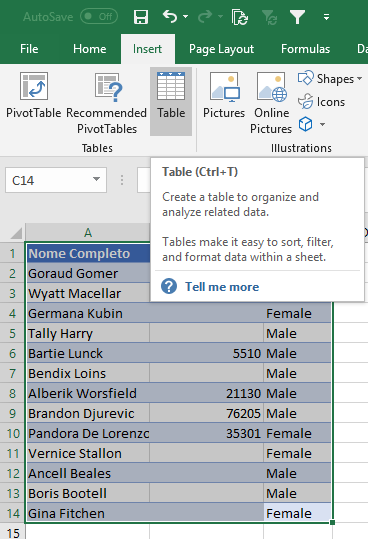Click cell containing Pandora De Lorenzc

88,433
